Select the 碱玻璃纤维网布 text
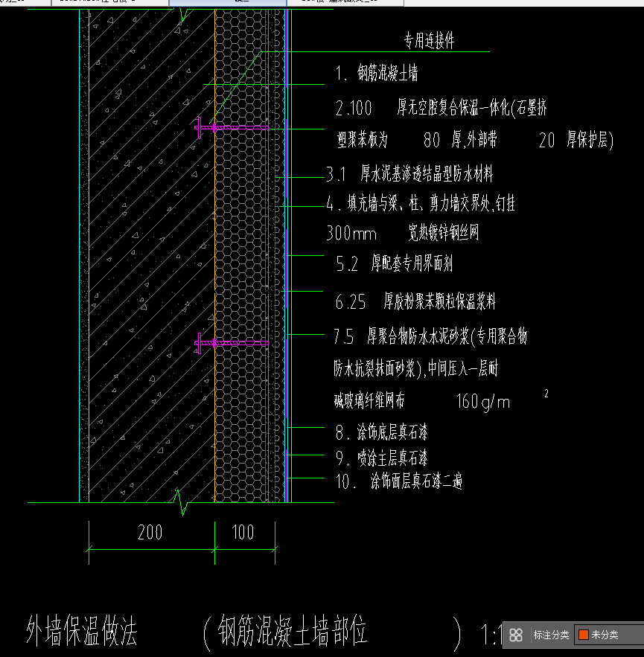This screenshot has width=644, height=657. [369, 400]
